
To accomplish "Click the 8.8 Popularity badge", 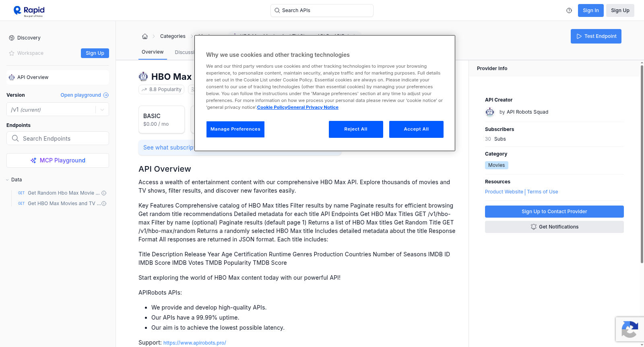I will (x=161, y=89).
